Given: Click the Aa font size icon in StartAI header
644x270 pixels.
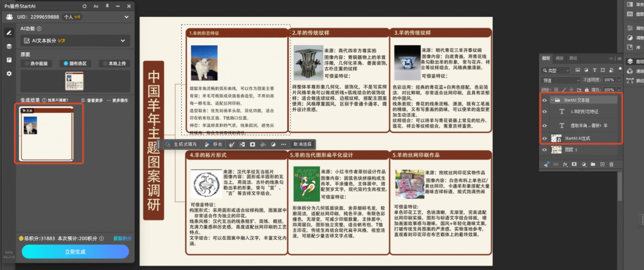Looking at the screenshot, I should coord(96,6).
